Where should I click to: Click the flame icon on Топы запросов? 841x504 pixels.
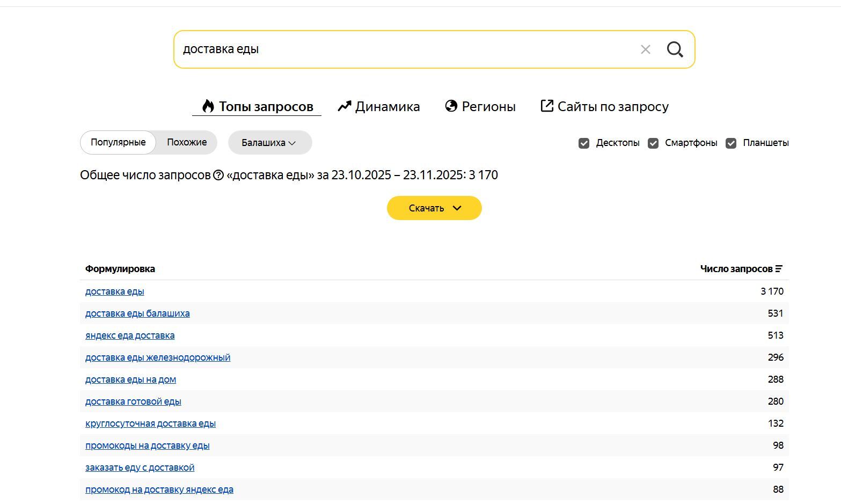point(208,106)
